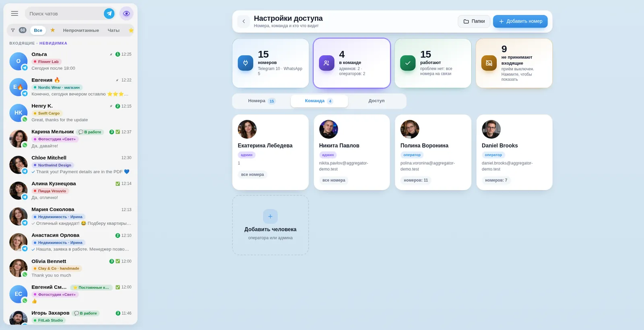Switch to the Чаты filter tab
Viewport: 644px width, 330px height.
[x=114, y=30]
